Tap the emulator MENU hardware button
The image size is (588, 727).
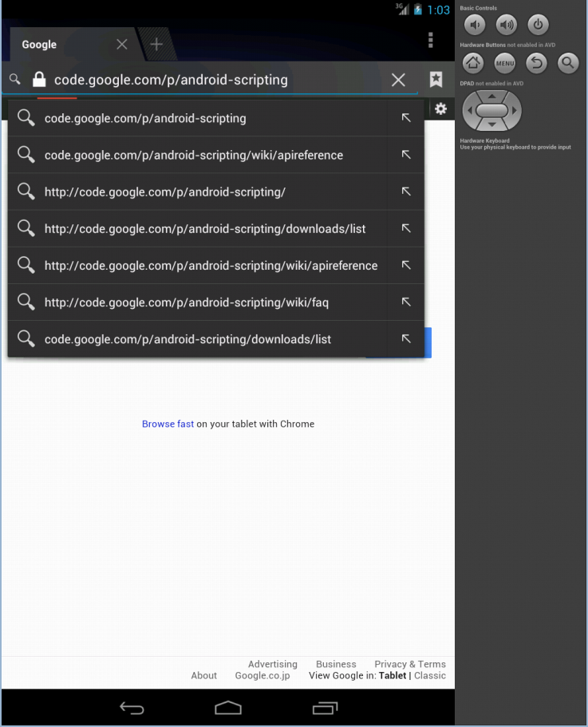(x=505, y=63)
